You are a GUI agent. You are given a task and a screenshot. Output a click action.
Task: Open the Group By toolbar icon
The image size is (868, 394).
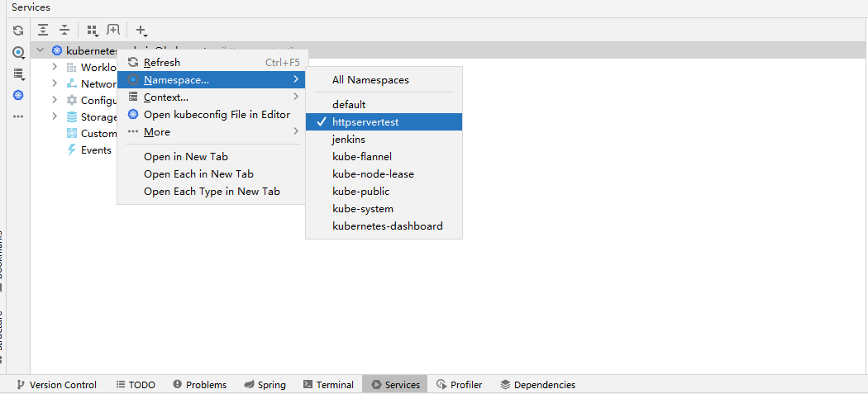[93, 31]
